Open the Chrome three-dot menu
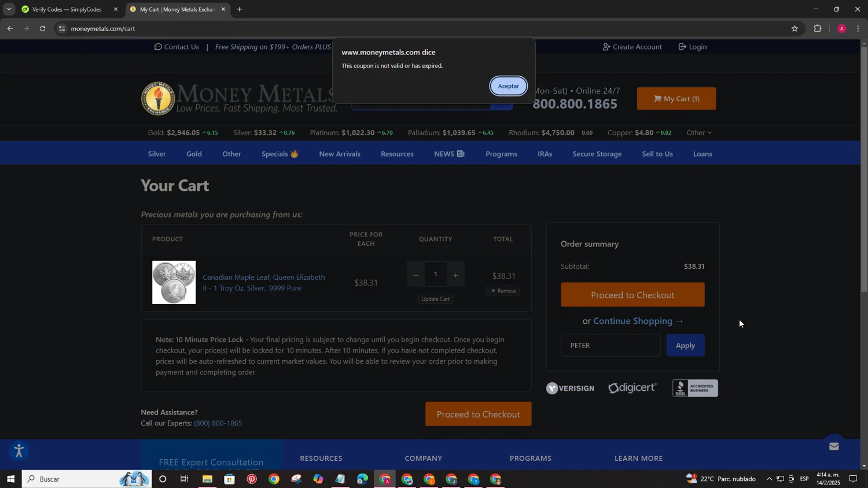This screenshot has width=868, height=488. pos(858,28)
